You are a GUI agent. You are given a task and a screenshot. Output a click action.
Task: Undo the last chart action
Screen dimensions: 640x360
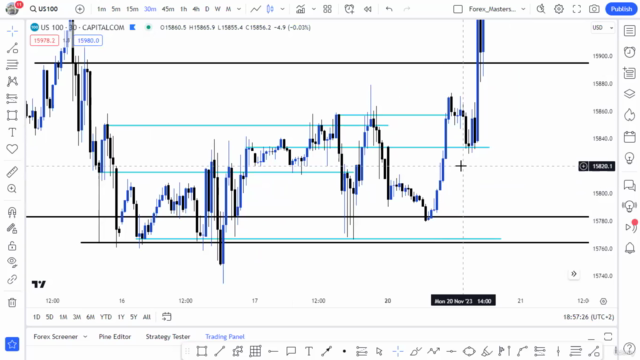(389, 9)
